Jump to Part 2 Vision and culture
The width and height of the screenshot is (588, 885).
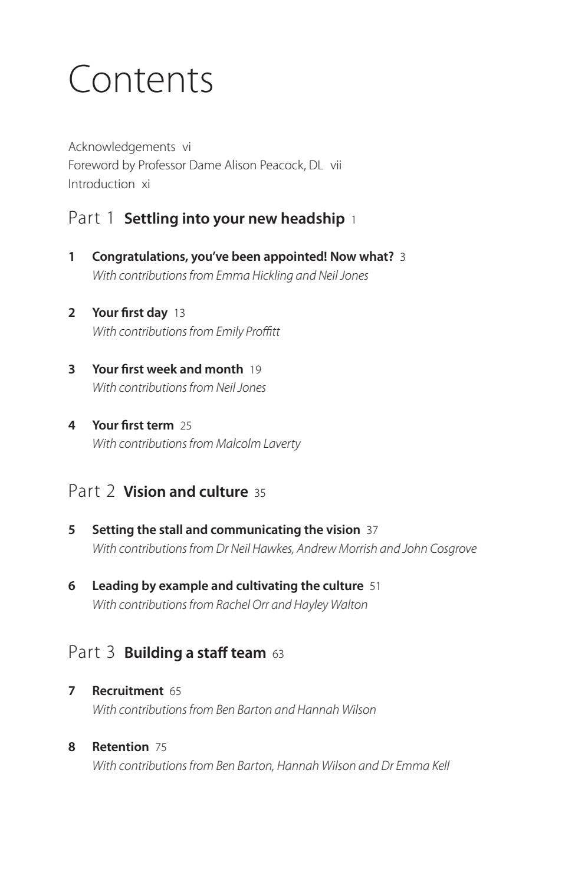(185, 492)
